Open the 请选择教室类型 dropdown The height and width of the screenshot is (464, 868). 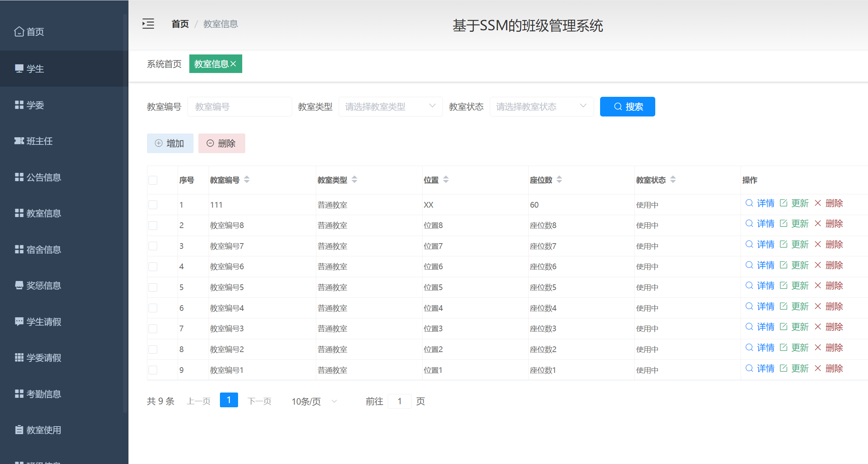click(390, 107)
